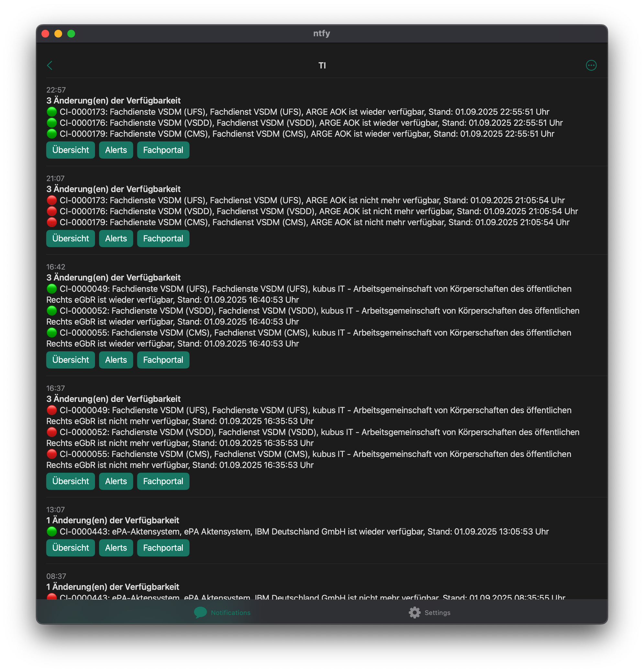This screenshot has height=672, width=644.
Task: Select Übersicht in the 16:42 notification
Action: [x=71, y=360]
